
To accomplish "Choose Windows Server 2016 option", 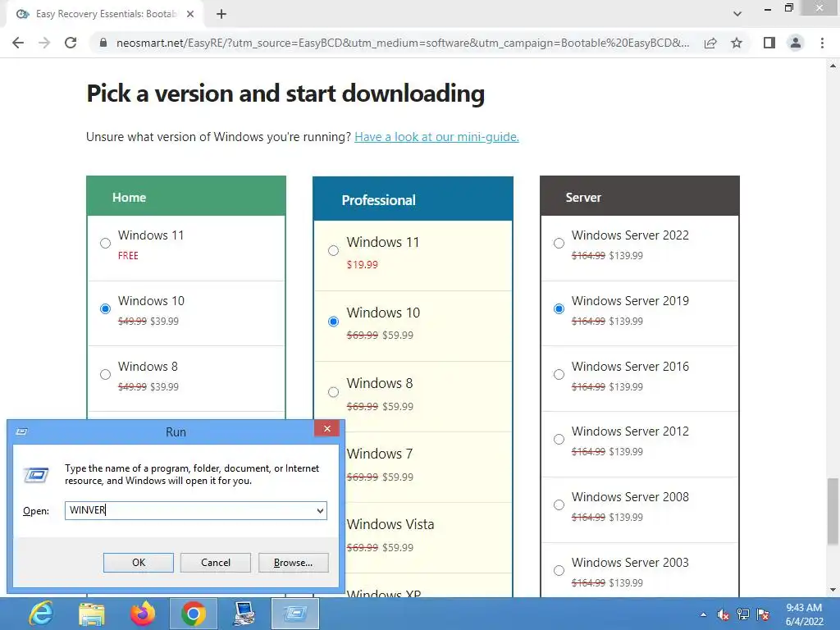I will pyautogui.click(x=559, y=374).
